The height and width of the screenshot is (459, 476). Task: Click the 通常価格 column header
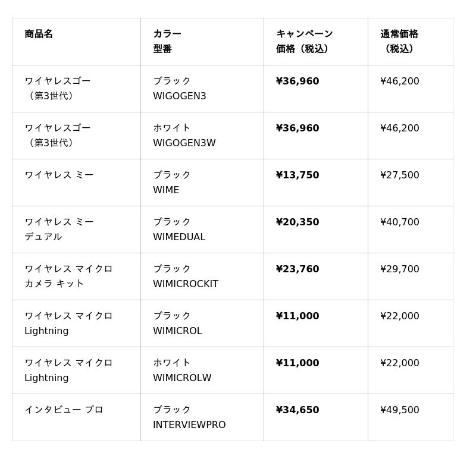click(x=399, y=41)
